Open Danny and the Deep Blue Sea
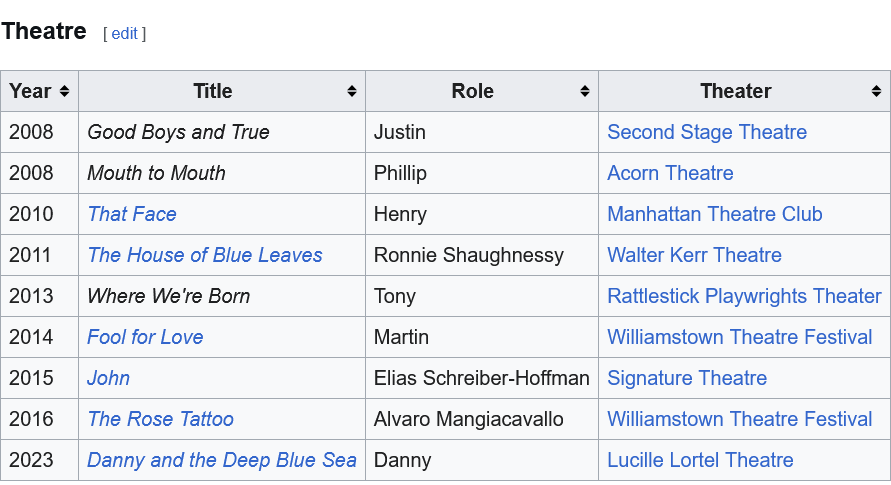 click(221, 460)
